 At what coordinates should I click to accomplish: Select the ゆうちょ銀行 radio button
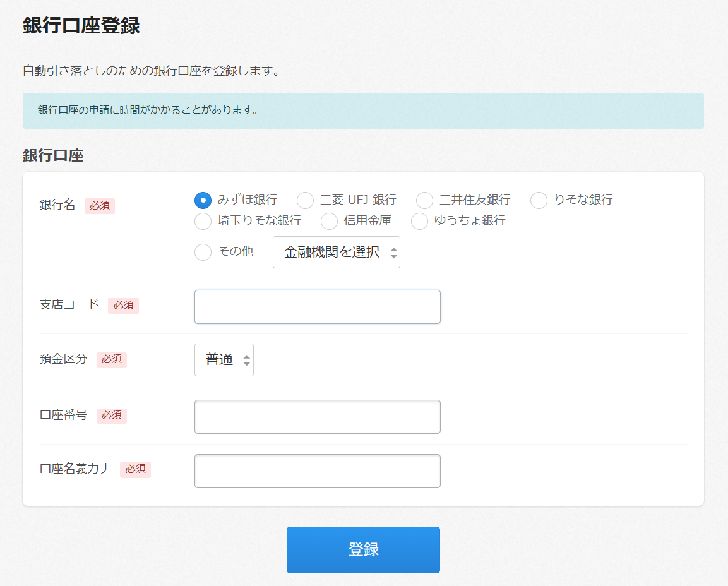pyautogui.click(x=419, y=222)
